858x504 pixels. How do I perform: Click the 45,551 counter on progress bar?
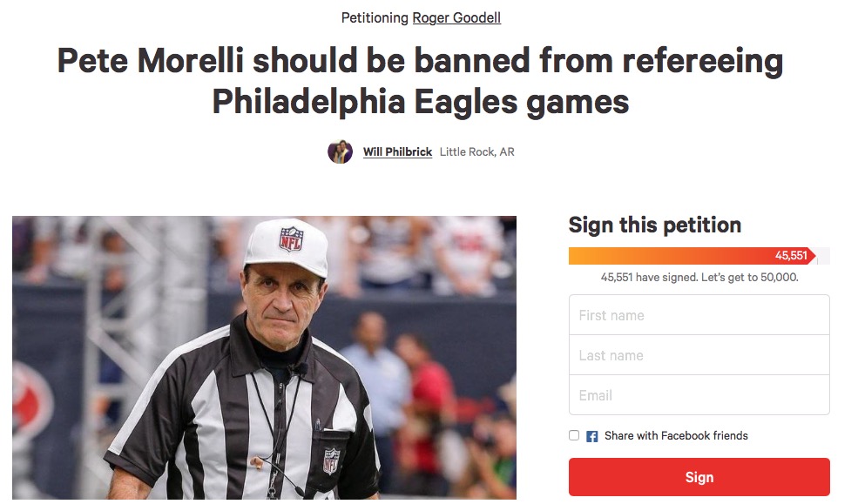(792, 256)
